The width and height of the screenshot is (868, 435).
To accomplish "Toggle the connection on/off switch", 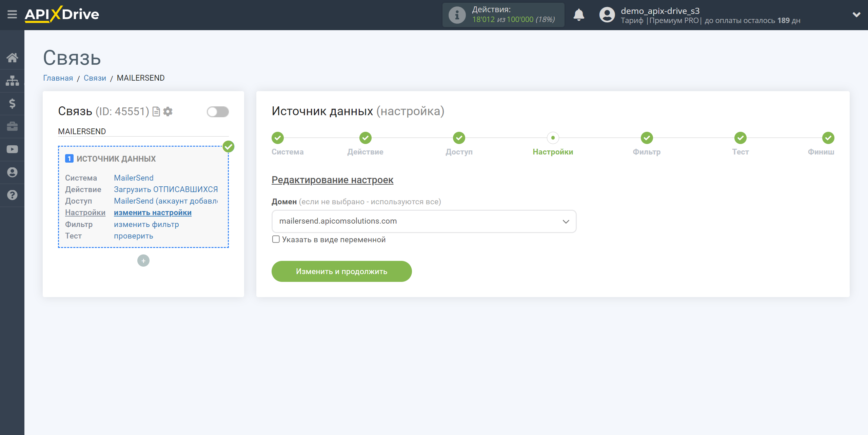I will (x=218, y=112).
